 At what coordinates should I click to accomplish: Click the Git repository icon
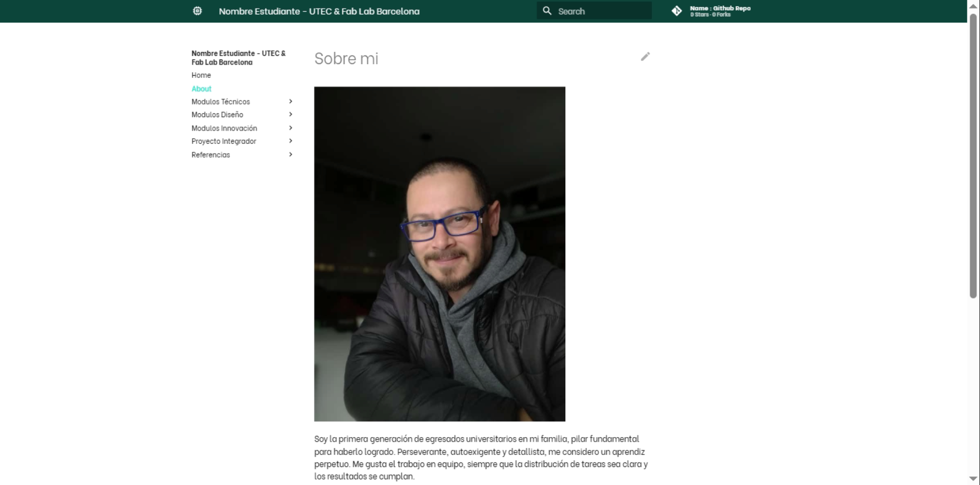pos(677,11)
